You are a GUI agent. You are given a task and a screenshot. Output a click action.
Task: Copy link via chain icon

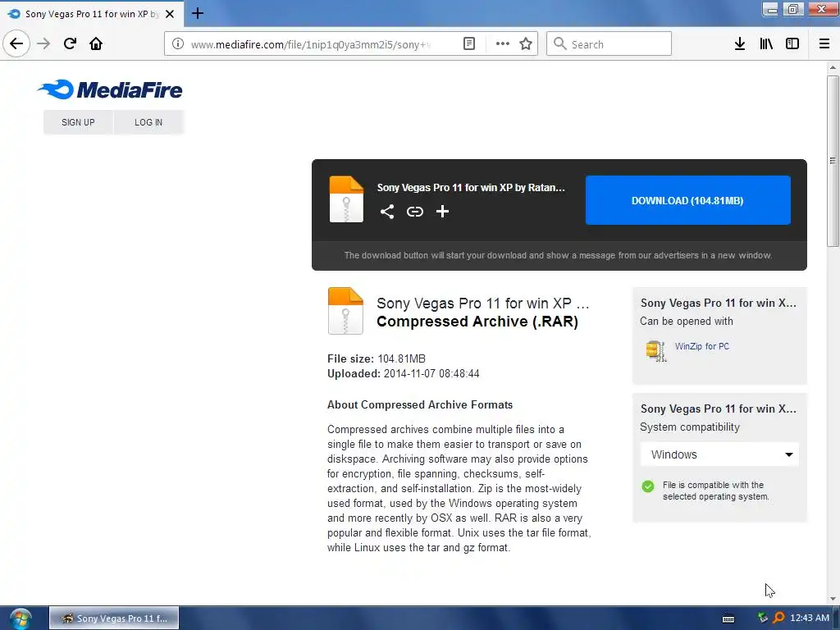[414, 212]
